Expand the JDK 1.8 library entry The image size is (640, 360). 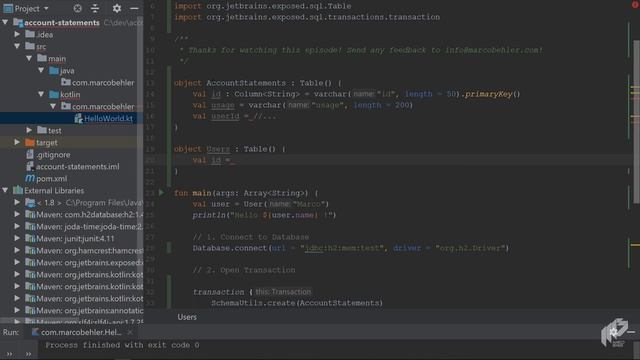click(17, 202)
